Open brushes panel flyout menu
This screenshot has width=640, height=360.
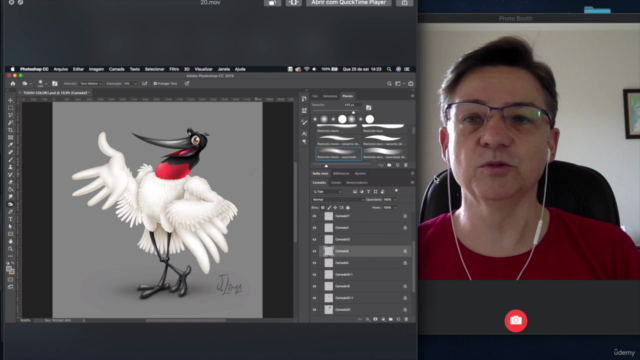pyautogui.click(x=412, y=96)
